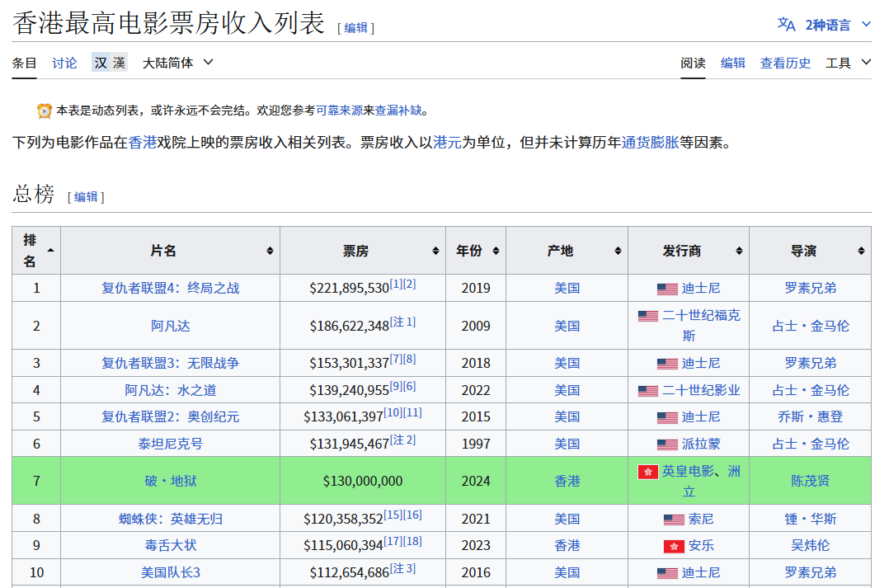This screenshot has height=588, width=875.
Task: Click US flag in Avengers Endgame row
Action: click(x=667, y=289)
